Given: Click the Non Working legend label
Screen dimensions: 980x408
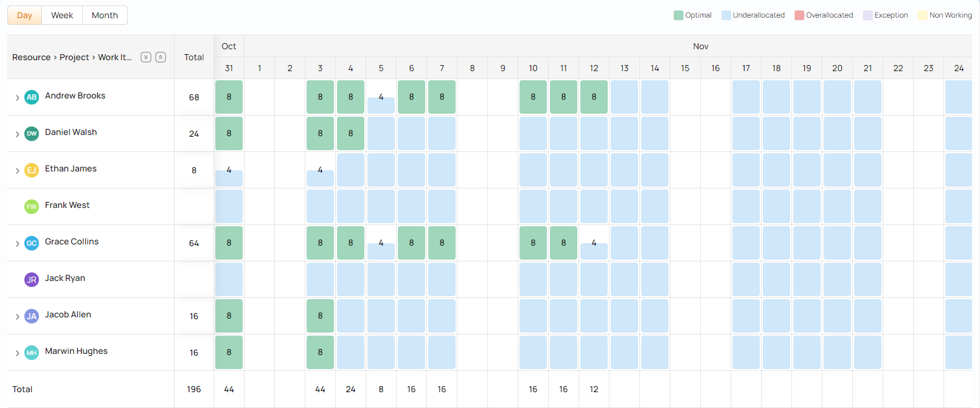Looking at the screenshot, I should 950,15.
